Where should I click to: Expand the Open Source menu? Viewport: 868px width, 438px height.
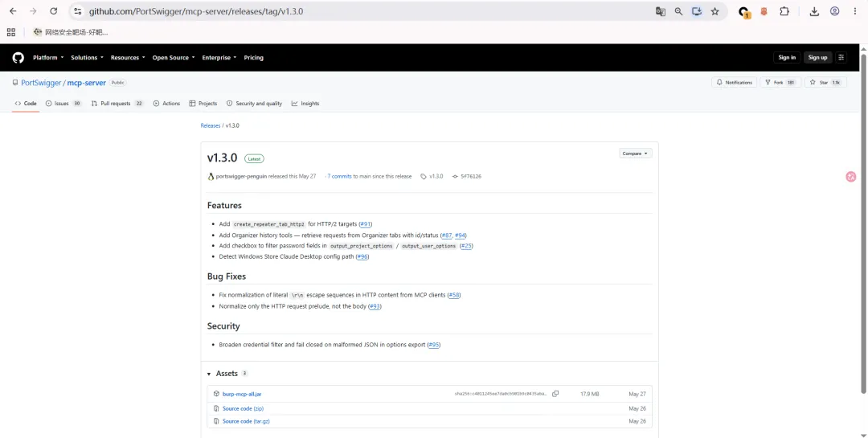coord(174,58)
